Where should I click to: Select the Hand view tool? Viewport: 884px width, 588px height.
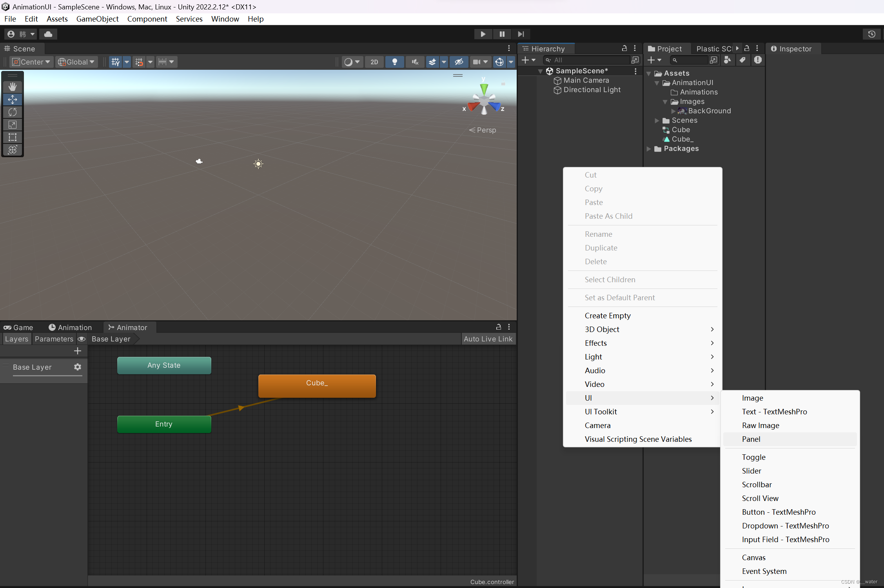(13, 87)
